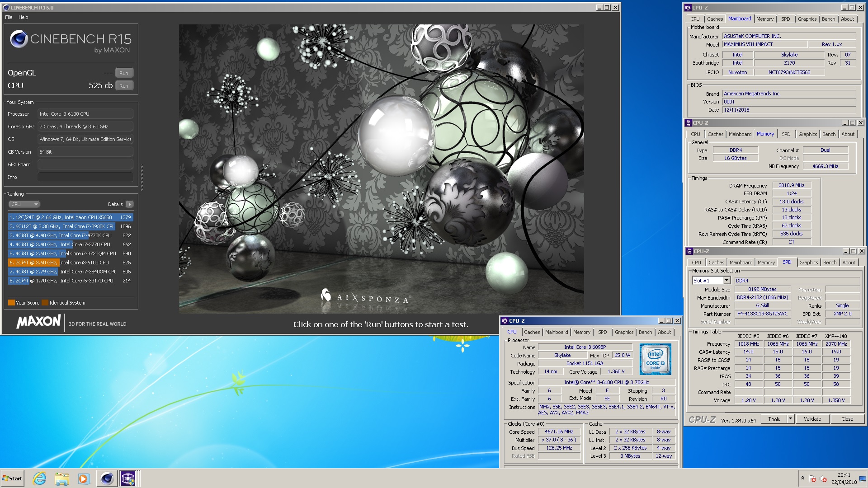Select ranking entry Intel Xeon X5650
868x488 pixels.
click(71, 217)
